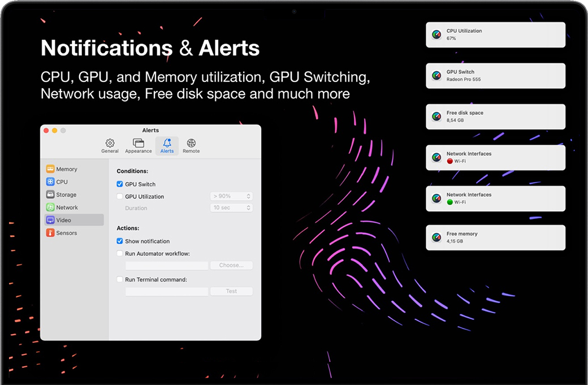Image resolution: width=588 pixels, height=385 pixels.
Task: Select the Remote globe icon
Action: tap(191, 144)
